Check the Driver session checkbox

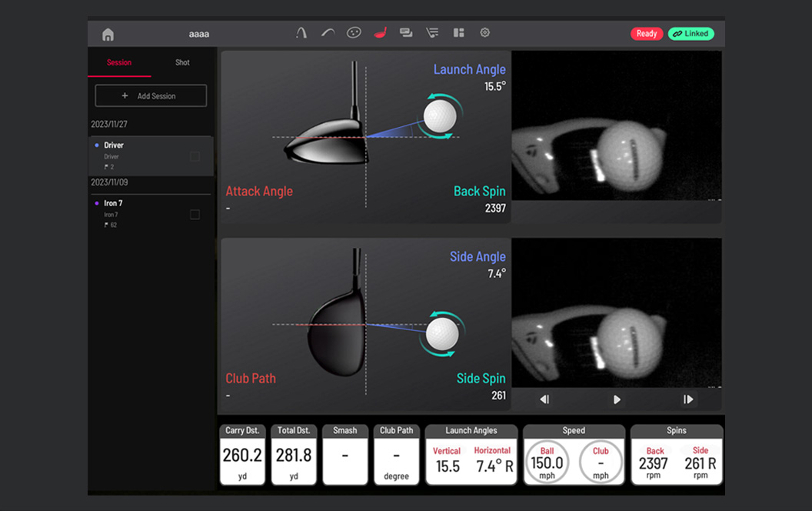coord(195,156)
